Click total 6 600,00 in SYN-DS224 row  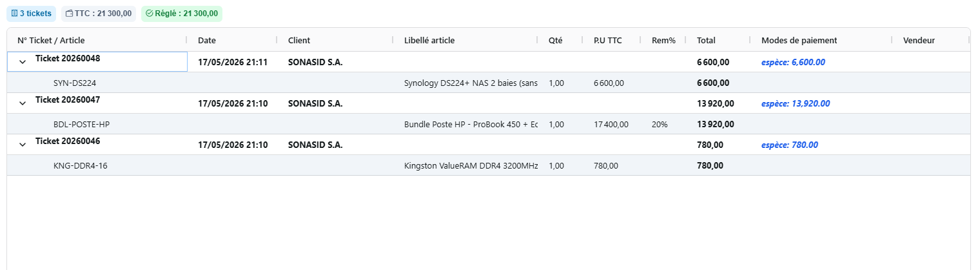point(713,83)
